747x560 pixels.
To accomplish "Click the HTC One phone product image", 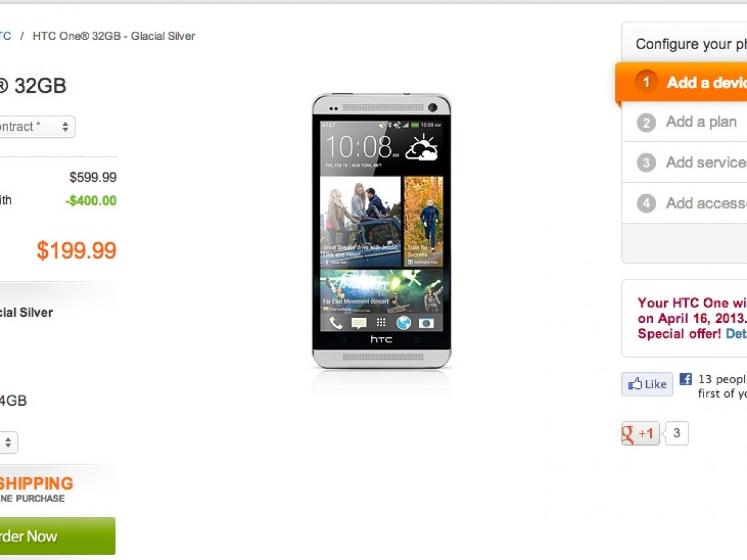I will (x=381, y=230).
